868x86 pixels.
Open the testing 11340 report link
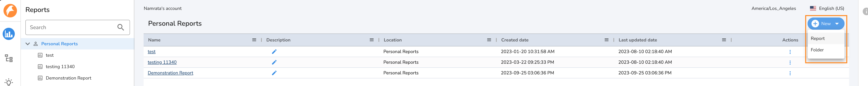tap(162, 62)
